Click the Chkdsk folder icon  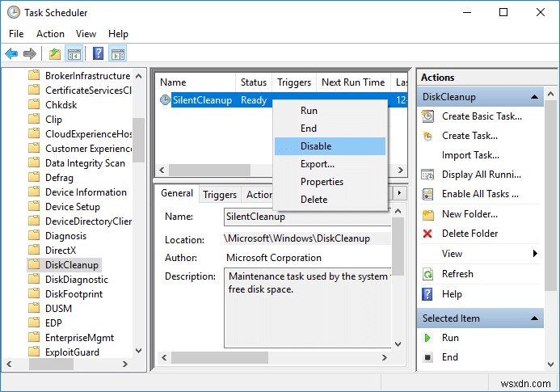tap(34, 105)
